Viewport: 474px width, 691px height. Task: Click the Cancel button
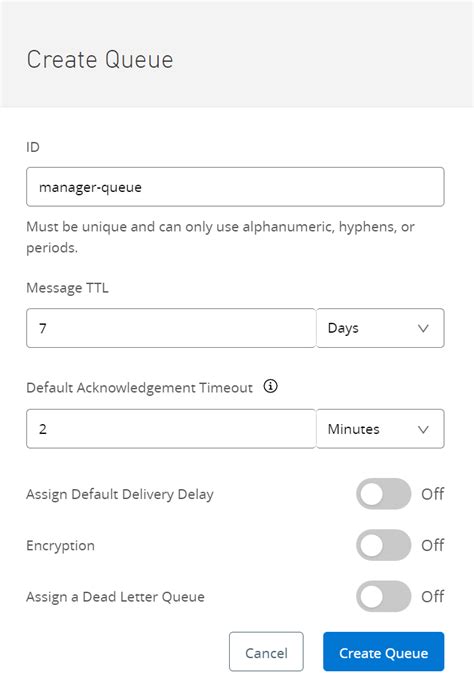pyautogui.click(x=266, y=652)
